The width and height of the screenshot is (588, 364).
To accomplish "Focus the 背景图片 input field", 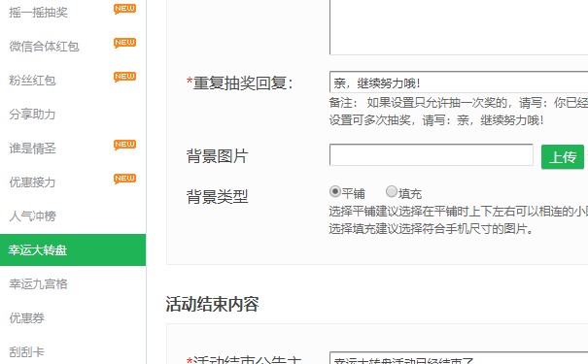I will click(x=432, y=154).
